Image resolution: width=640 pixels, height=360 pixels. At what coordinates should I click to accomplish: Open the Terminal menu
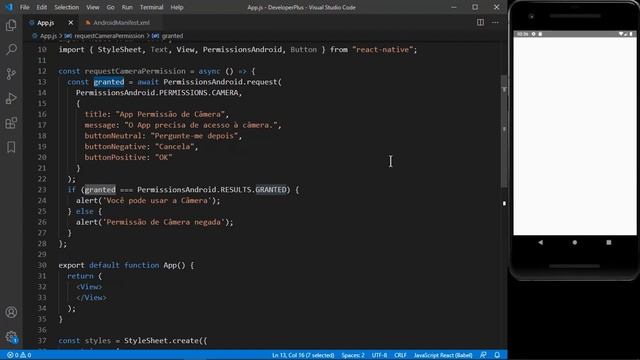[151, 7]
